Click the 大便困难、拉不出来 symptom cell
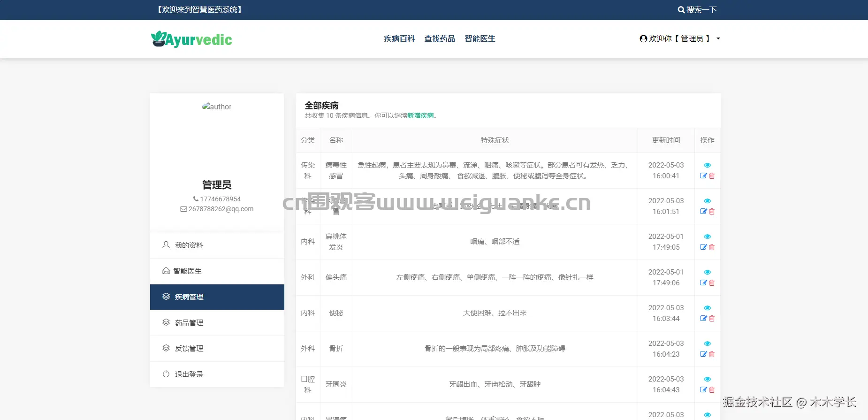 [x=495, y=313]
